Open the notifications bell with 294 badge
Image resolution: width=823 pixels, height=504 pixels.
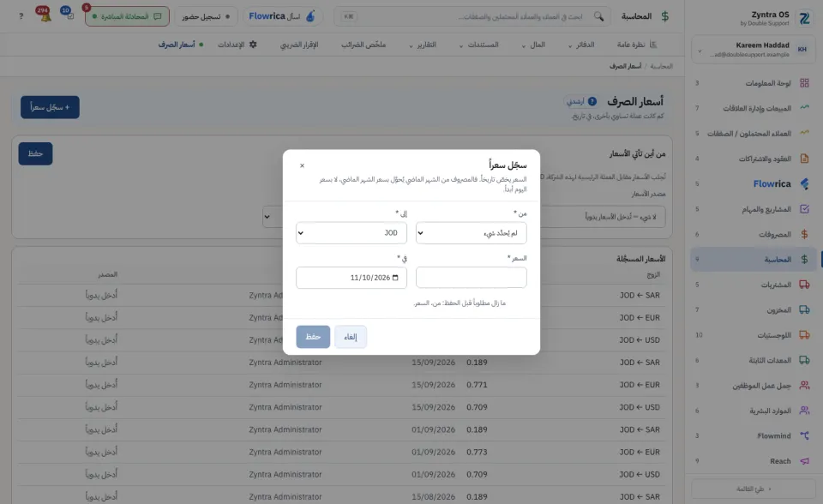(x=45, y=15)
